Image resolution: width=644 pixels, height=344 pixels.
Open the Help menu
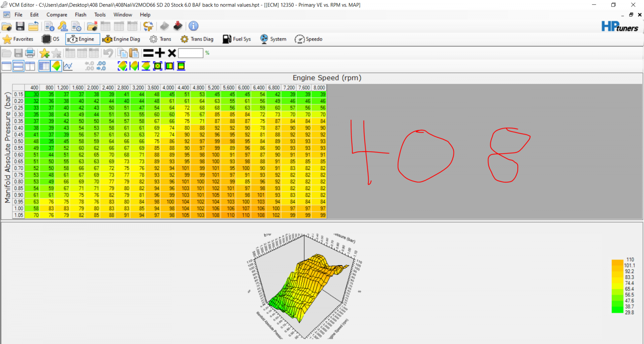[145, 15]
